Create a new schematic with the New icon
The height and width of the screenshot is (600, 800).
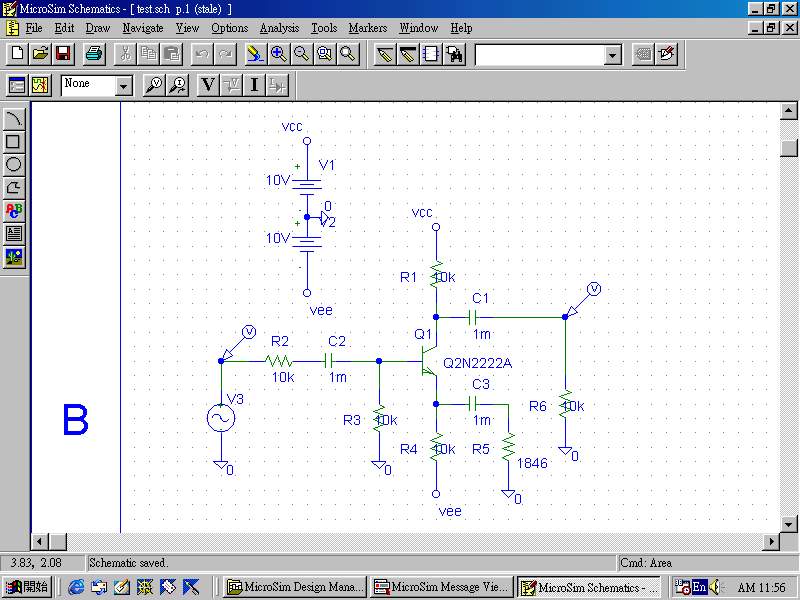(x=17, y=54)
